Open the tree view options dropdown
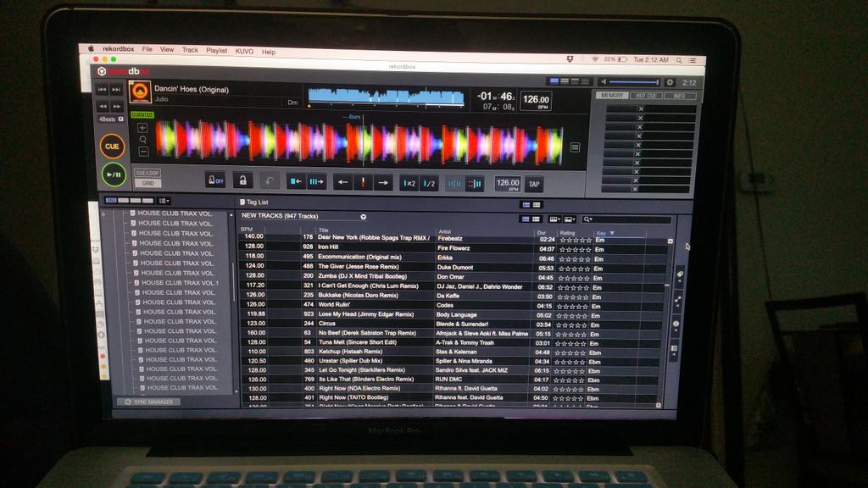The height and width of the screenshot is (488, 868). tap(164, 201)
